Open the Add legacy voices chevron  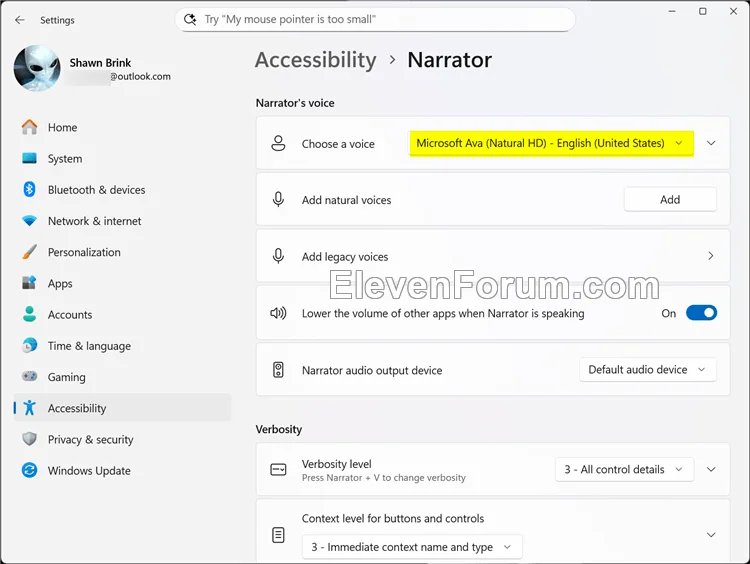[711, 256]
